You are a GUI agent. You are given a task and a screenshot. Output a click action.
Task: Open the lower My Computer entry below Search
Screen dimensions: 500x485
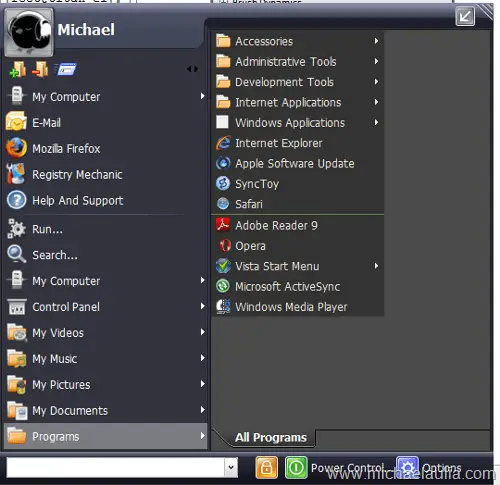coord(105,281)
